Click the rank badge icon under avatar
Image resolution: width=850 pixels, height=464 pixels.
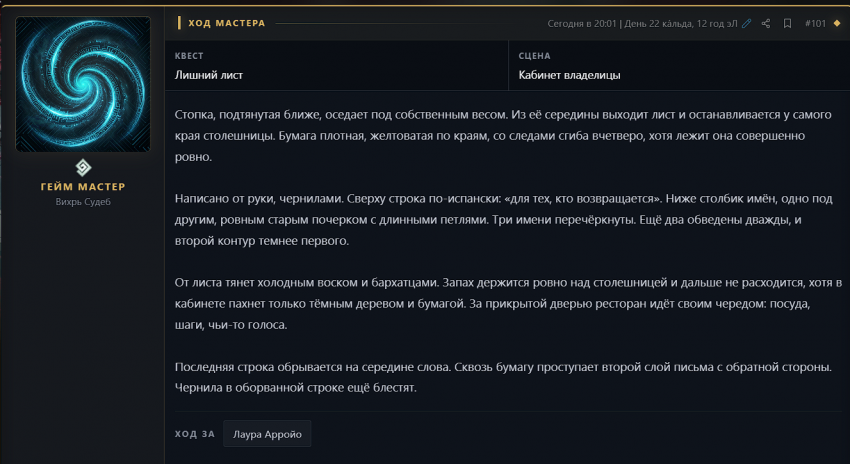pos(83,167)
